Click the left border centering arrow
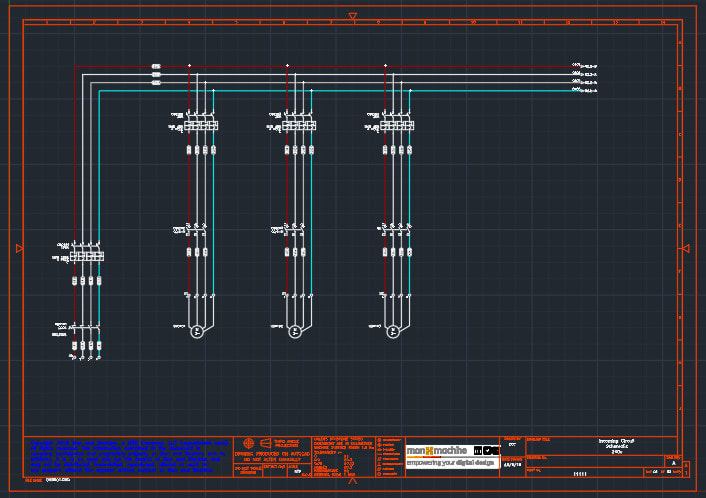 point(19,248)
